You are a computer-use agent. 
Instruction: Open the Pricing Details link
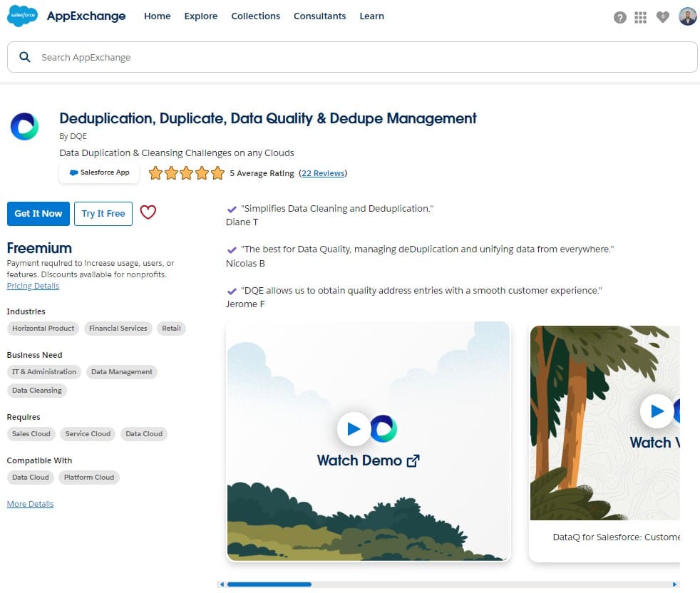point(33,286)
